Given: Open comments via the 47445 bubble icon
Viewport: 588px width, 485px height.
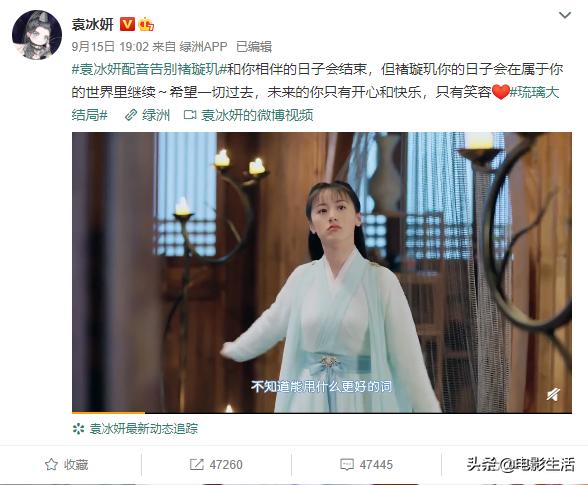Looking at the screenshot, I should 366,465.
